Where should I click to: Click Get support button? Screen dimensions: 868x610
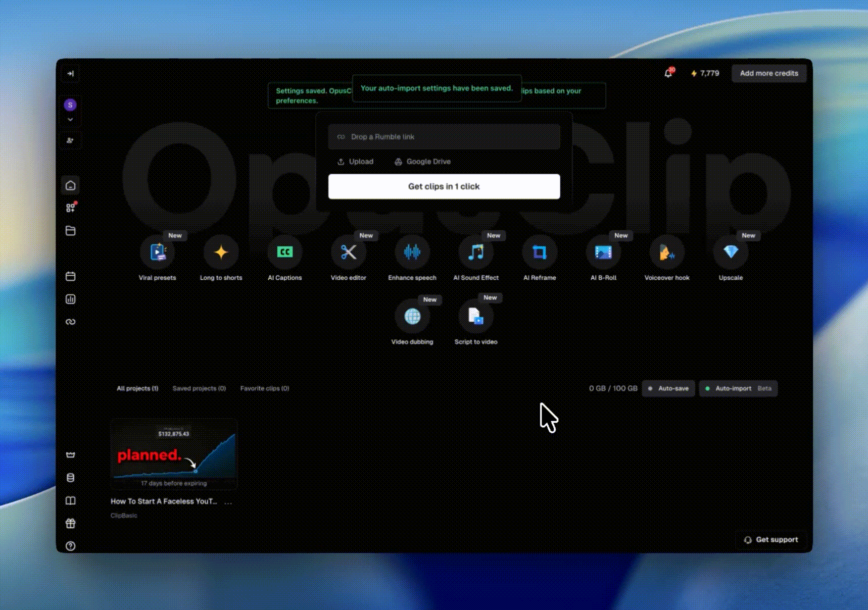coord(771,540)
